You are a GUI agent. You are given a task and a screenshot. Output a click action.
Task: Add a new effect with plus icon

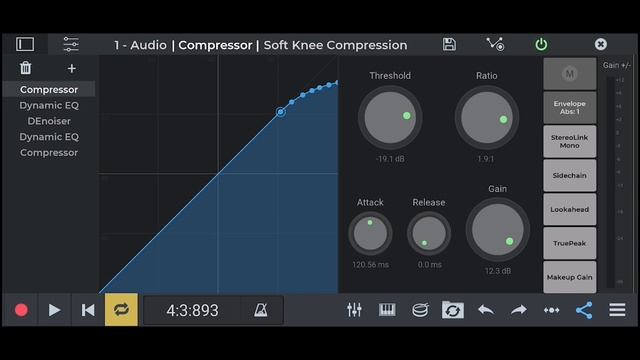pos(71,68)
